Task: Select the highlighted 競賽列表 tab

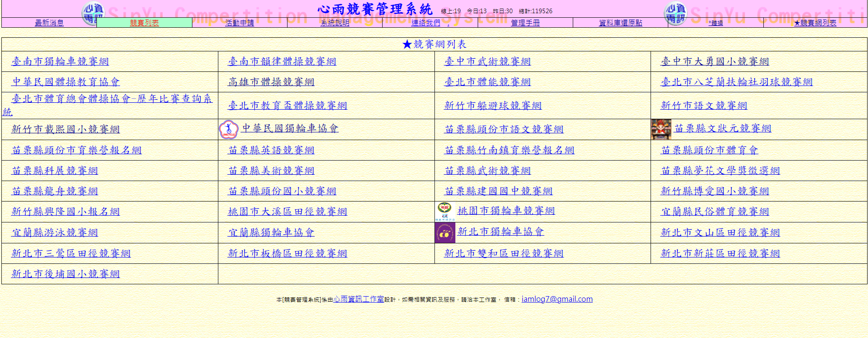Action: [144, 23]
